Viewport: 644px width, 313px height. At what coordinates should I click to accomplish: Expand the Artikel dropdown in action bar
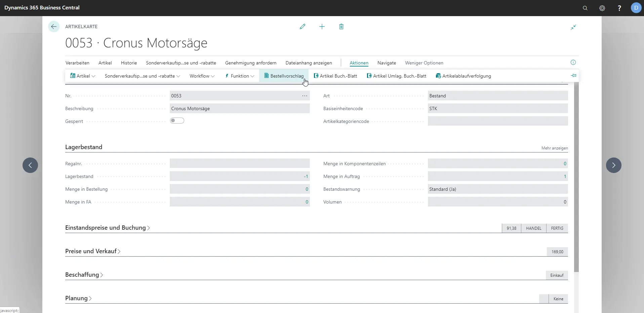[x=83, y=76]
